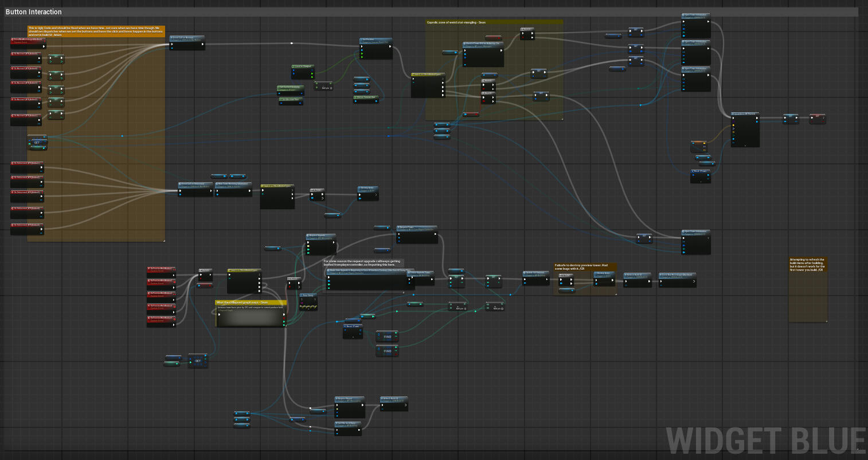Click the yellow 'What the collapsed graph says' comment

click(243, 302)
